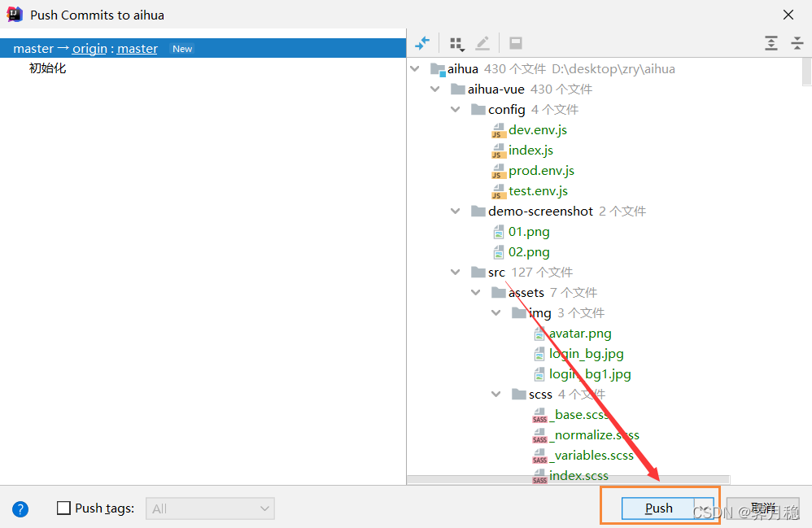Viewport: 812px width, 528px height.
Task: Click the _normalize.scss SASS icon
Action: pyautogui.click(x=539, y=435)
